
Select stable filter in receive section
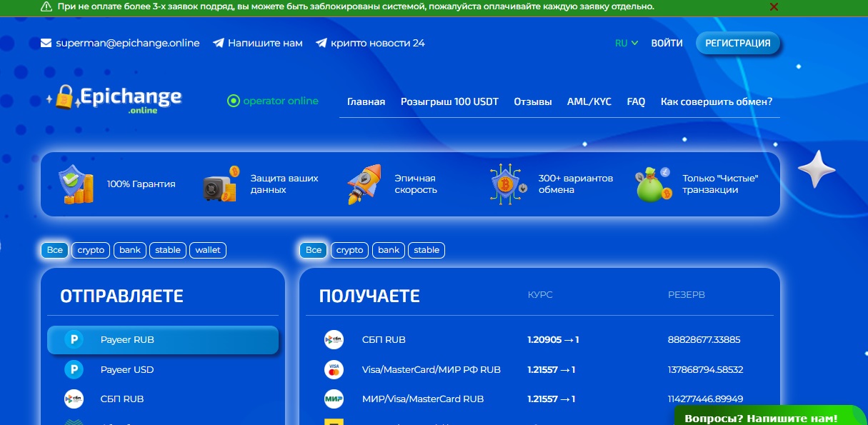(426, 250)
